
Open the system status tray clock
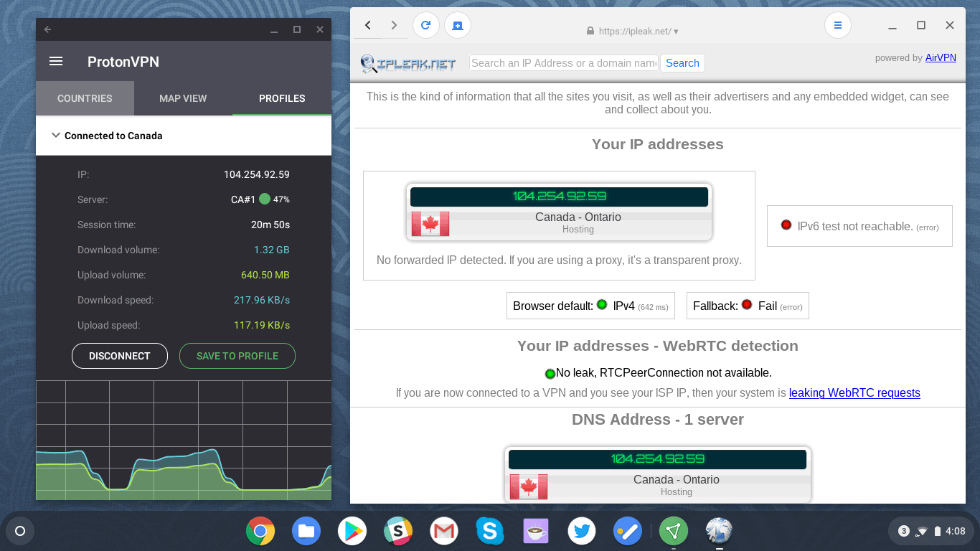point(955,531)
